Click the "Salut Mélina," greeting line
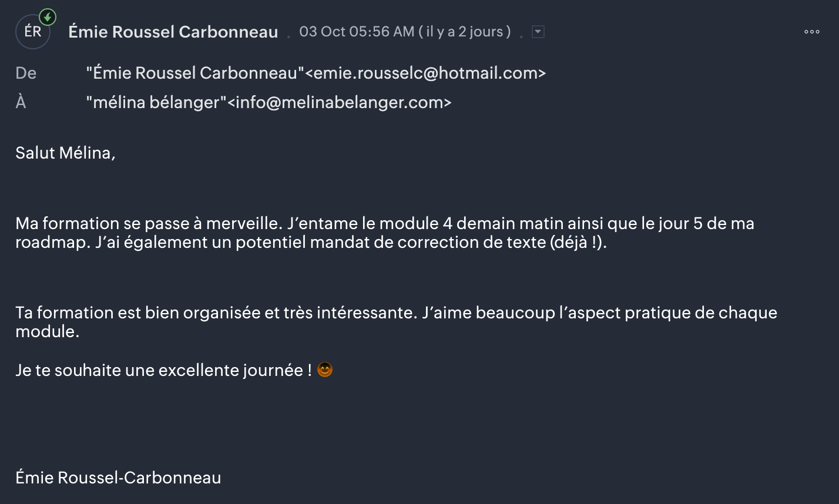839x504 pixels. [65, 153]
